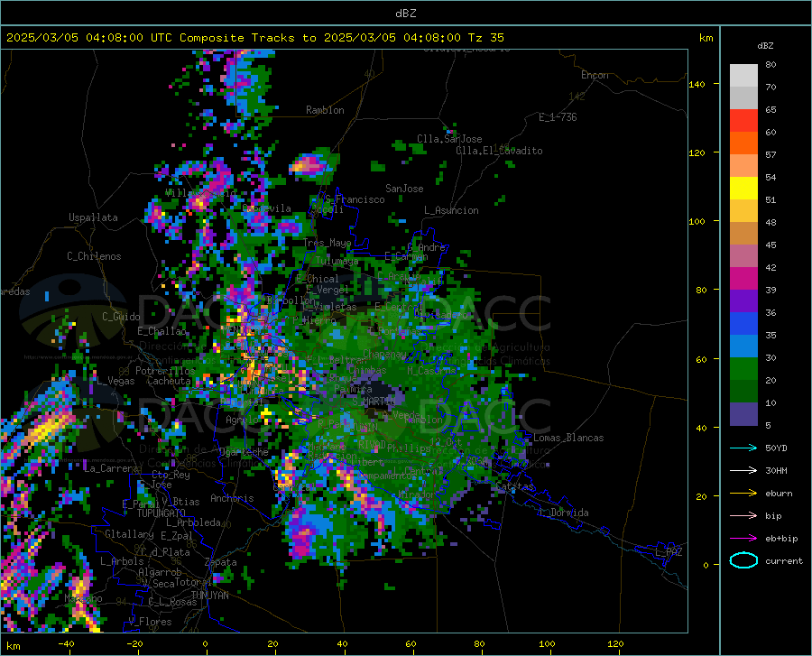Click the yellow eburn arrow icon

(743, 494)
